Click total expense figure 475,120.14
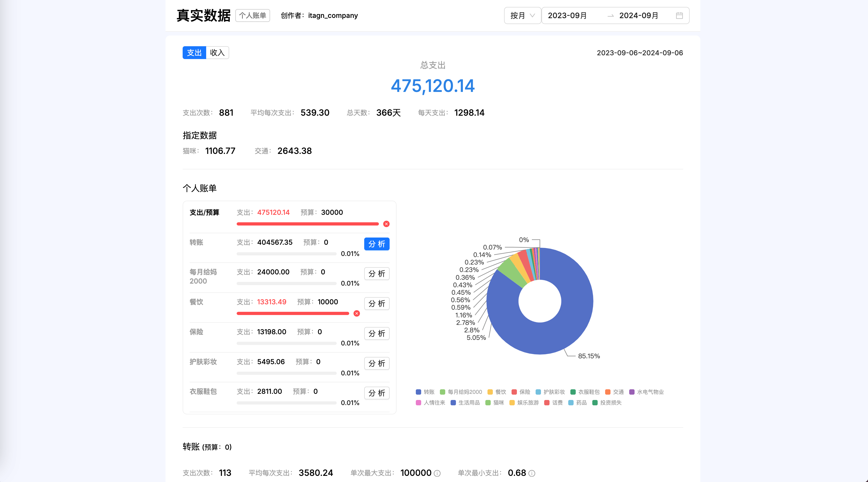 pos(433,86)
